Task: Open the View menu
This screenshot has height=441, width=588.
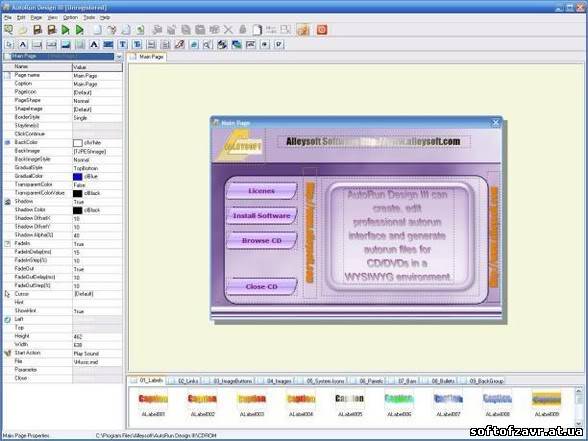Action: click(x=52, y=18)
